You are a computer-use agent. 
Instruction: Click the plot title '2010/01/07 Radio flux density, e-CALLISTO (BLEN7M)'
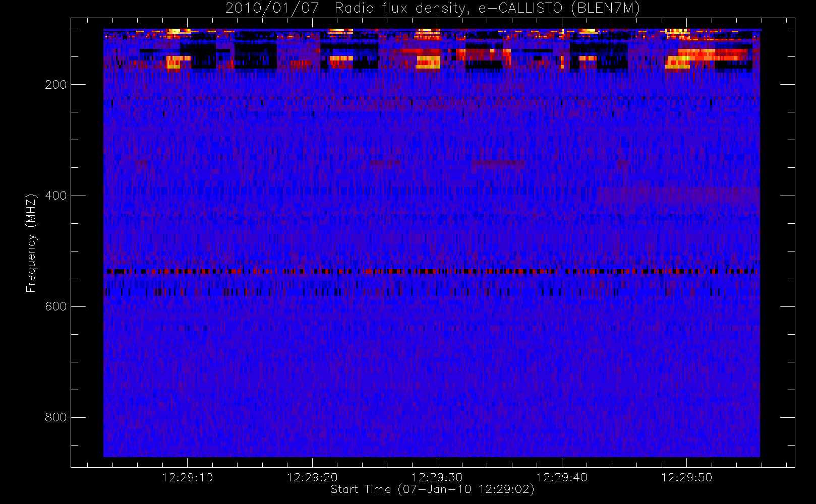click(433, 9)
